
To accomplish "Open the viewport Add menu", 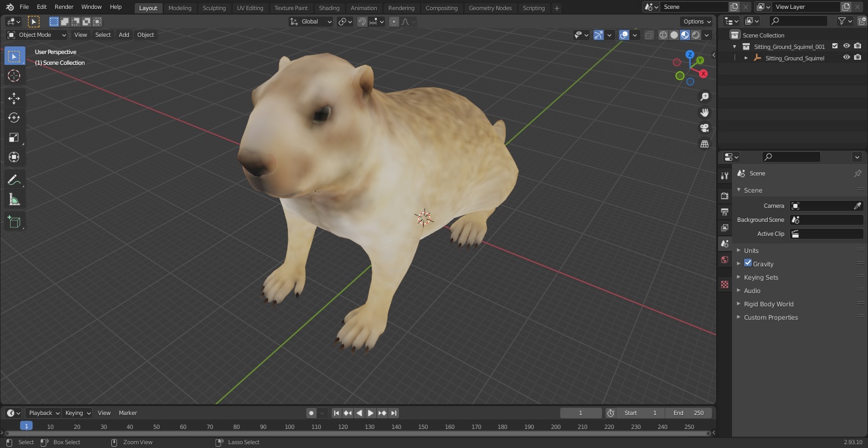I will click(x=124, y=35).
